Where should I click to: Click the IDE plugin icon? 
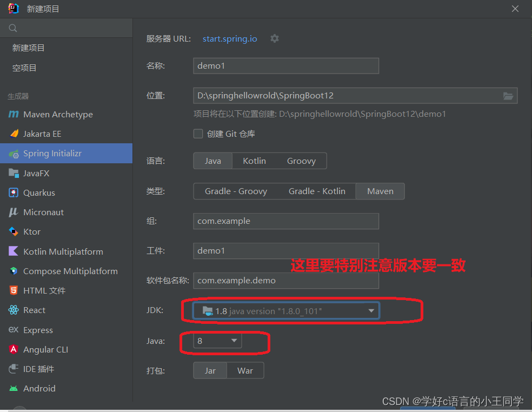pos(13,369)
